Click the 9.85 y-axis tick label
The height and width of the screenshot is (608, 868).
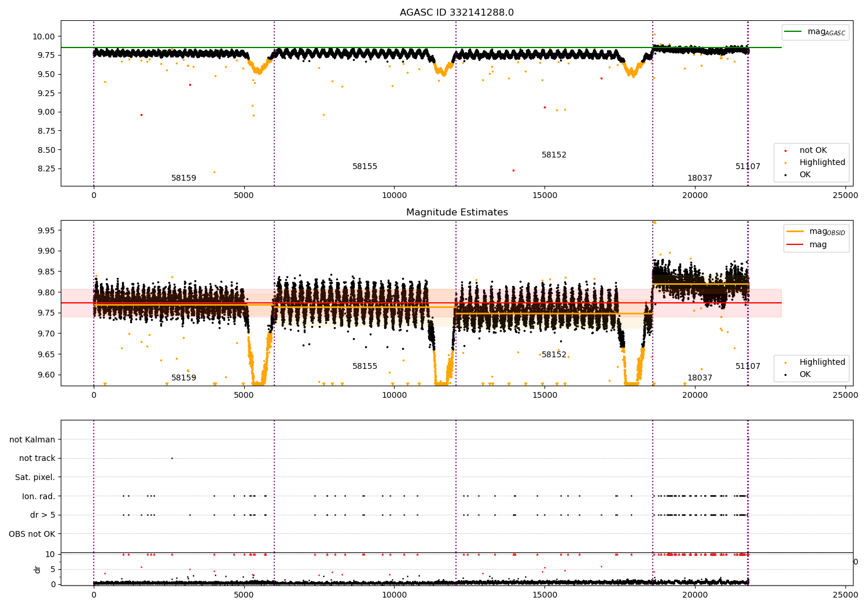click(x=46, y=272)
